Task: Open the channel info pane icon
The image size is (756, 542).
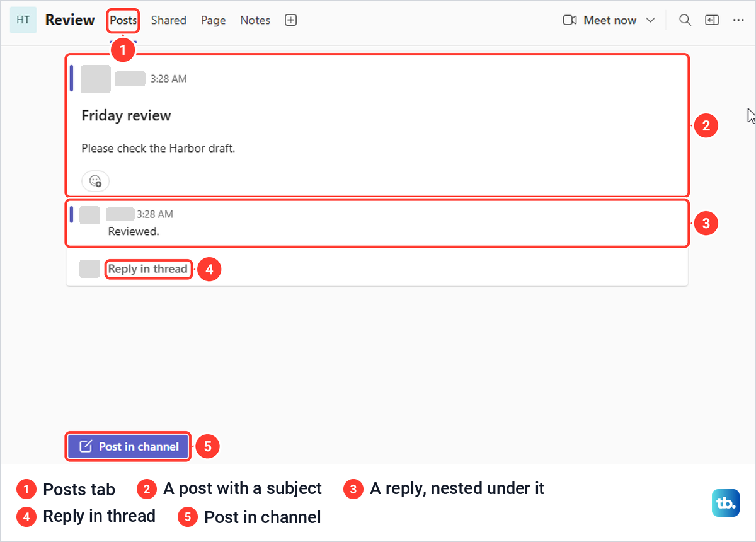Action: click(712, 20)
